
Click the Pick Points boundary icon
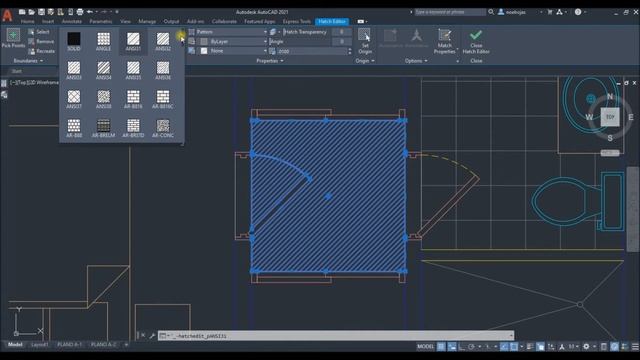[13, 35]
